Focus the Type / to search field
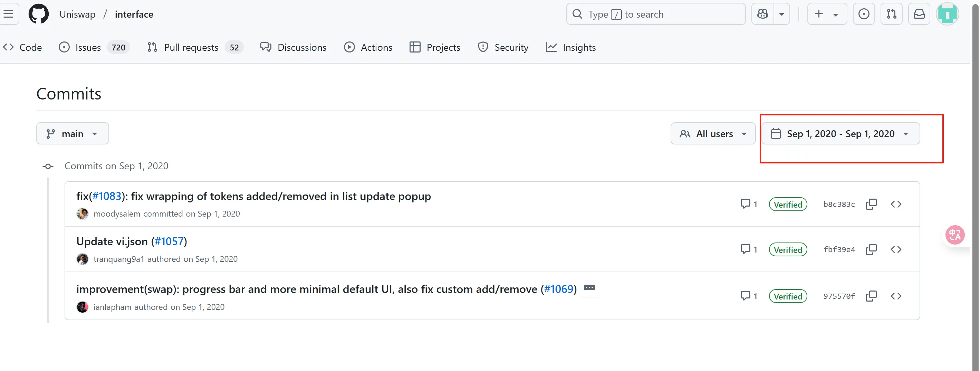Screen dimensions: 980x371 pyautogui.click(x=655, y=14)
